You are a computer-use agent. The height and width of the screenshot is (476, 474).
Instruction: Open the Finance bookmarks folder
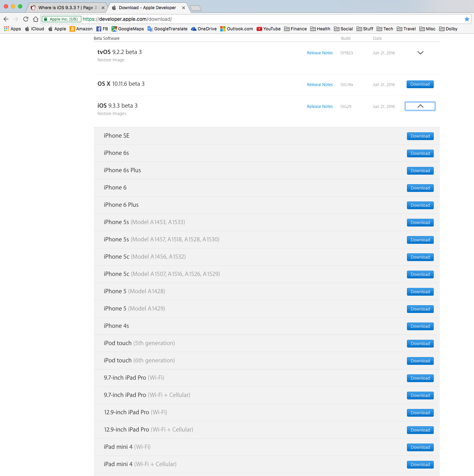(295, 29)
